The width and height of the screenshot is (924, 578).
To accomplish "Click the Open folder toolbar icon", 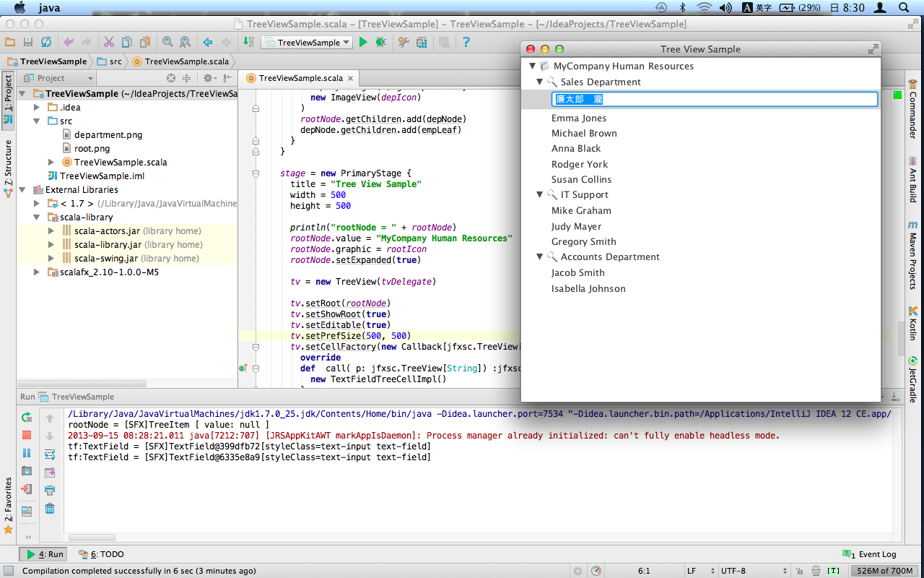I will [10, 43].
